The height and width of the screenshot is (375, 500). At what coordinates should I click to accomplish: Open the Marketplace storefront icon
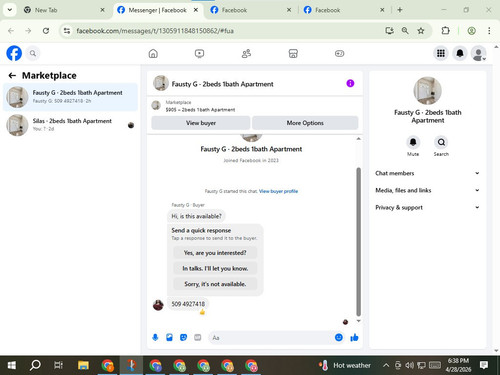[x=293, y=53]
